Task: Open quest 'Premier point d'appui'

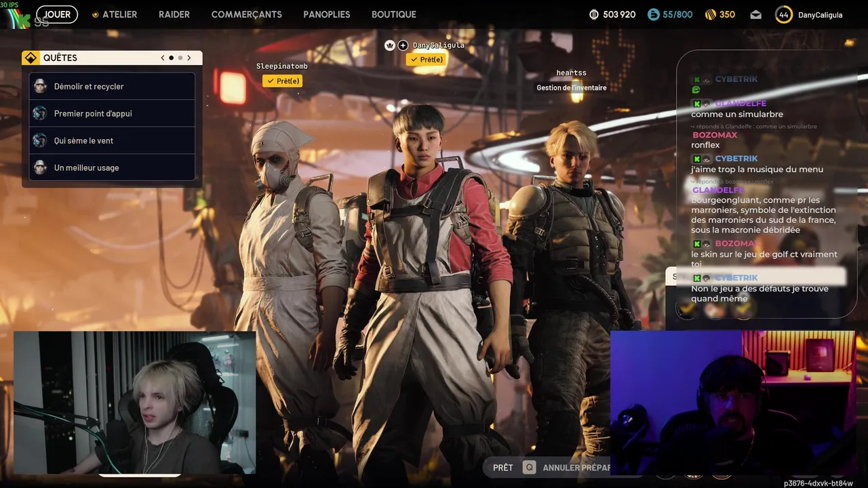Action: point(112,113)
